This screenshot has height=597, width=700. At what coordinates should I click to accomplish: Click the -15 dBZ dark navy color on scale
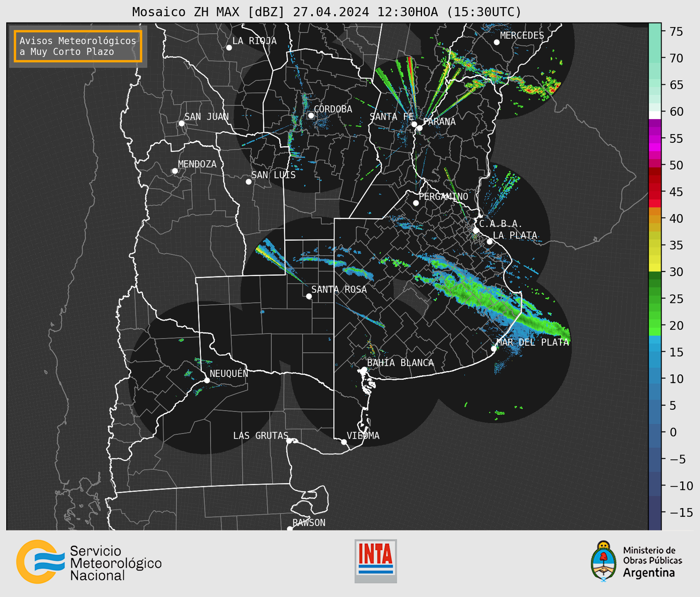(655, 513)
